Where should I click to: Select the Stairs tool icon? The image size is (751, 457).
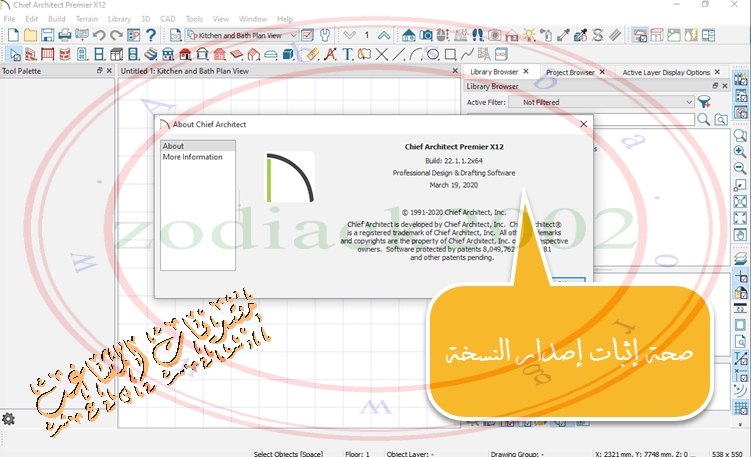[150, 54]
